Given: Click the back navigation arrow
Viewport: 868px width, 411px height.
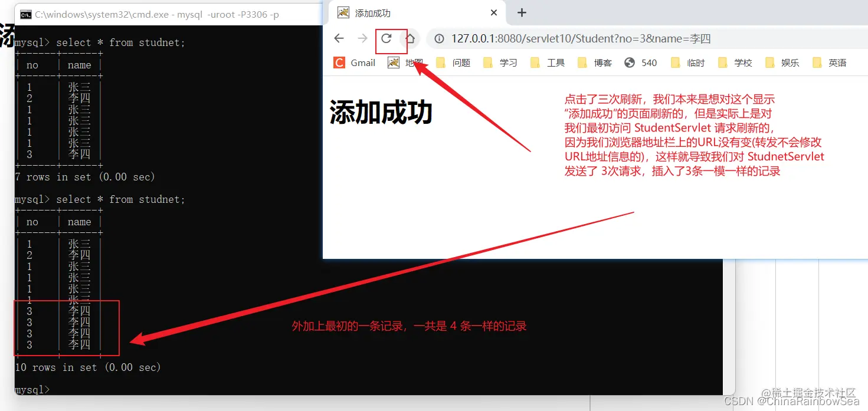Looking at the screenshot, I should tap(338, 38).
